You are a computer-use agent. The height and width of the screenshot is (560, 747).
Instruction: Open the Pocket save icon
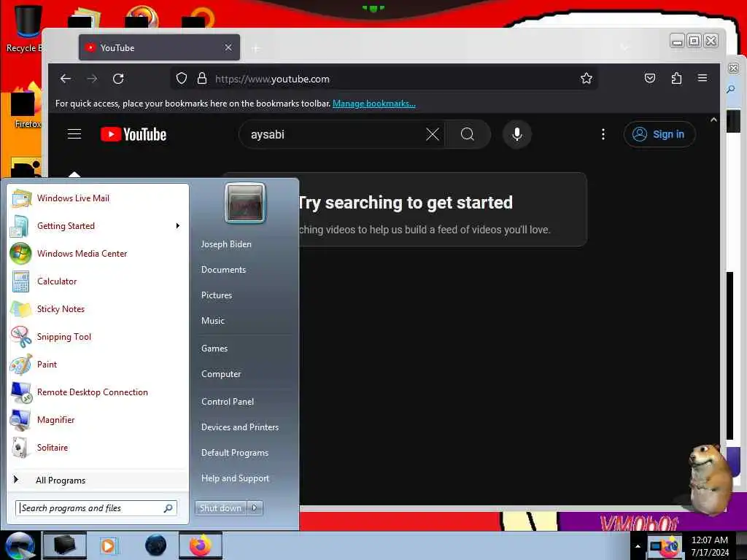click(650, 79)
